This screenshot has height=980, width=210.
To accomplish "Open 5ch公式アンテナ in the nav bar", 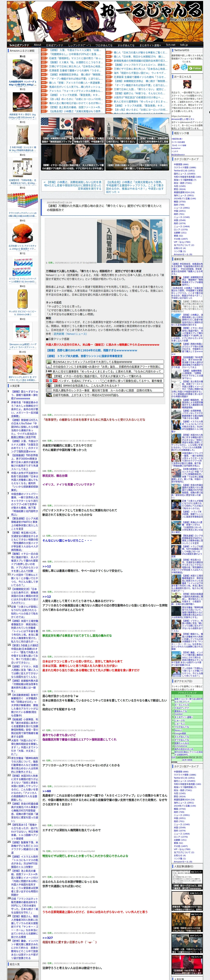I will (19, 45).
